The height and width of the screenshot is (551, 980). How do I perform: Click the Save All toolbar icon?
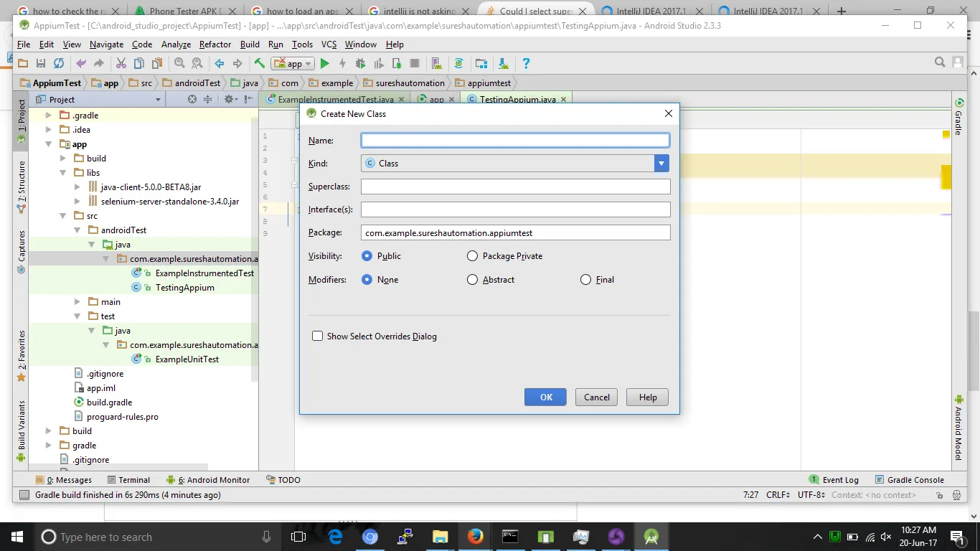point(41,64)
